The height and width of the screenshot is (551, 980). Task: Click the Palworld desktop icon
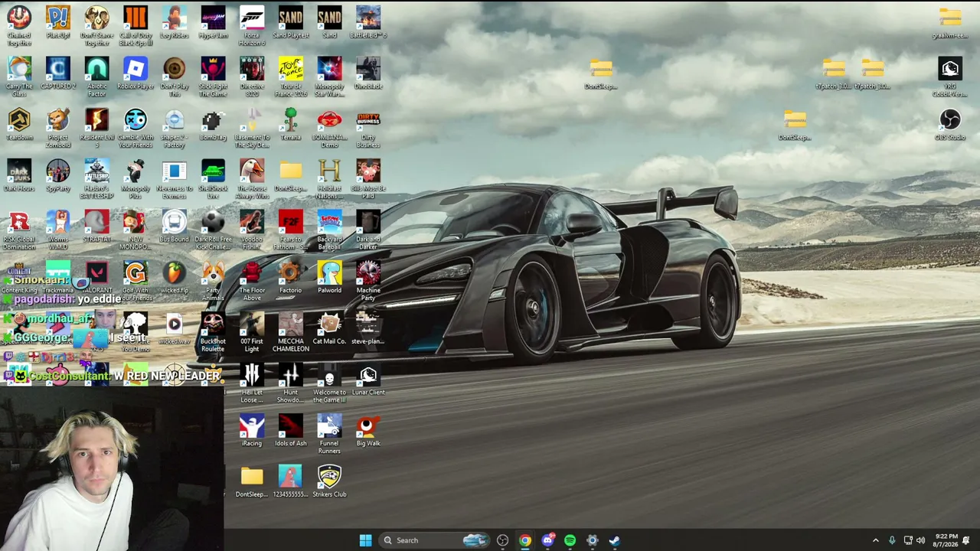coord(329,279)
